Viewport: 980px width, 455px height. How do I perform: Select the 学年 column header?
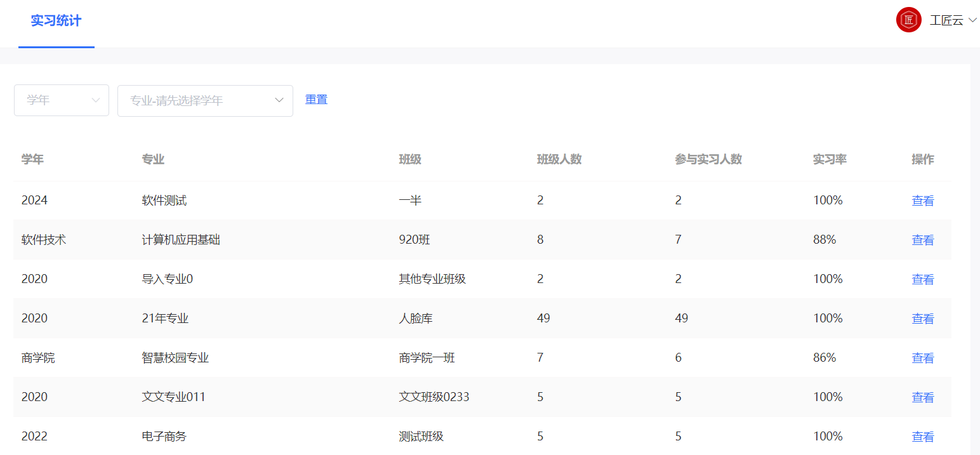coord(32,159)
